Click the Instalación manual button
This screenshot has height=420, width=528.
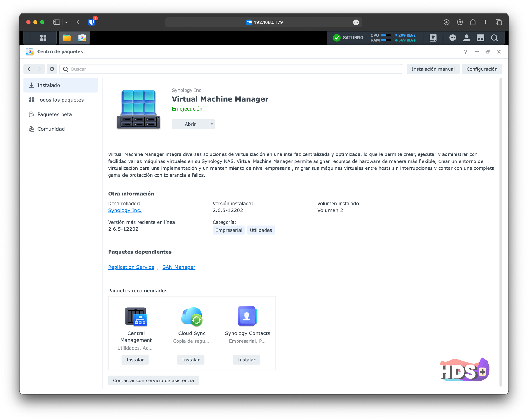pos(433,69)
